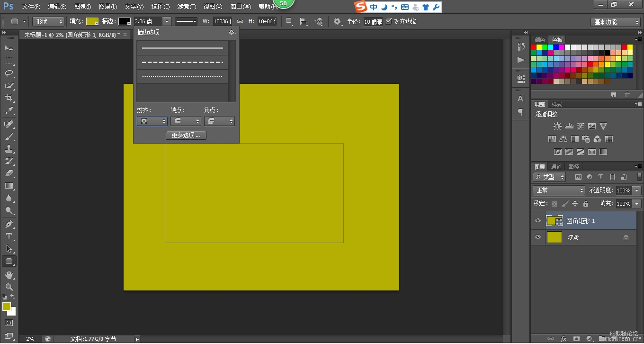Switch to the 路径 tab
Image resolution: width=644 pixels, height=344 pixels.
click(574, 167)
